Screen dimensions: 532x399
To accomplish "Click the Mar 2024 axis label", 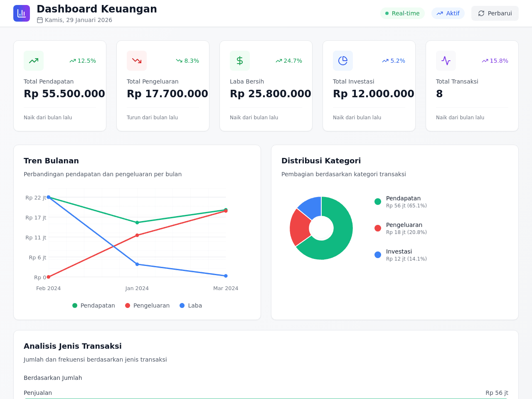I will click(x=226, y=288).
